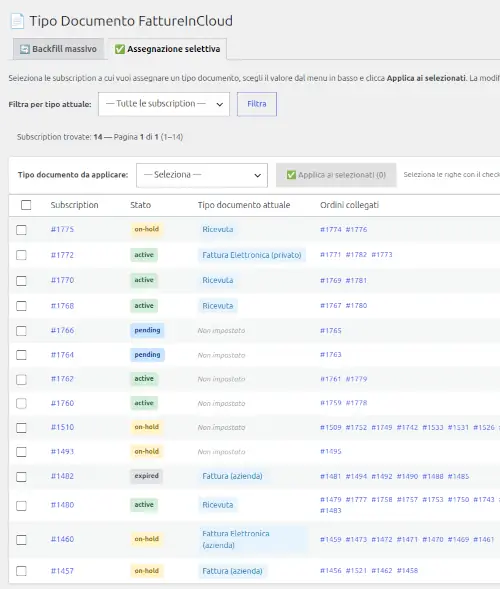Viewport: 500px width, 589px height.
Task: Check the box for subscription #1460
Action: coord(21,540)
